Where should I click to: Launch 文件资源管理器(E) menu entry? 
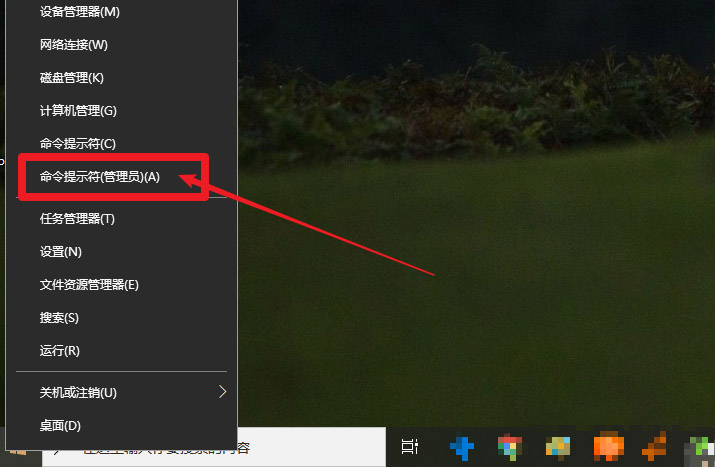point(89,285)
